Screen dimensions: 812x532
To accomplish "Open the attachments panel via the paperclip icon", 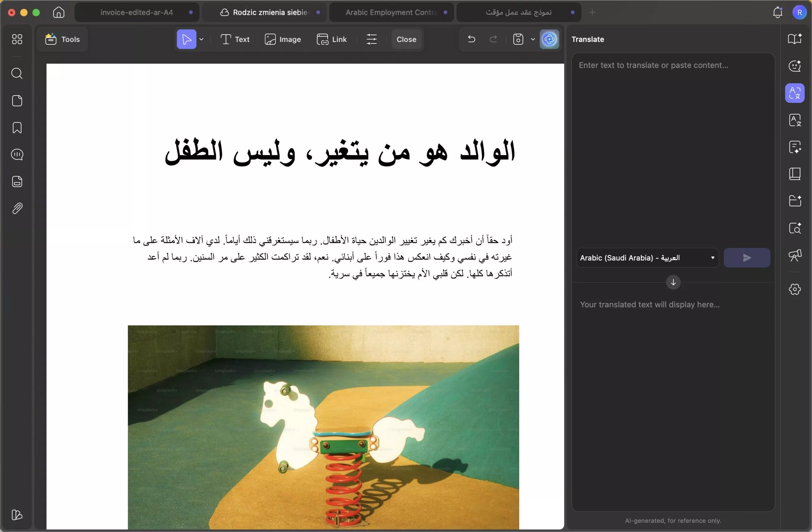I will click(x=16, y=208).
